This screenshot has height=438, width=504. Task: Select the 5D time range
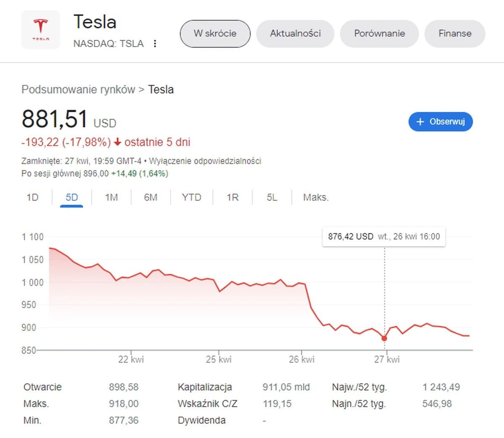71,197
